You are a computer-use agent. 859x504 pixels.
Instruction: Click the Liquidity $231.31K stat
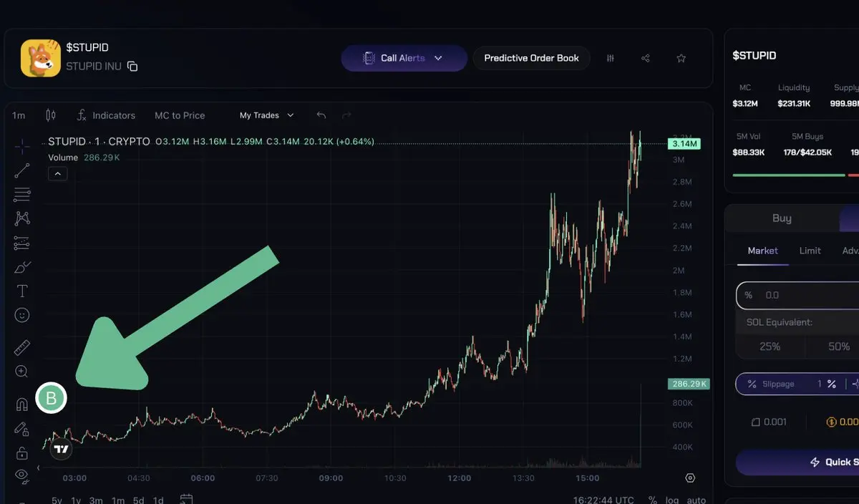click(x=794, y=95)
